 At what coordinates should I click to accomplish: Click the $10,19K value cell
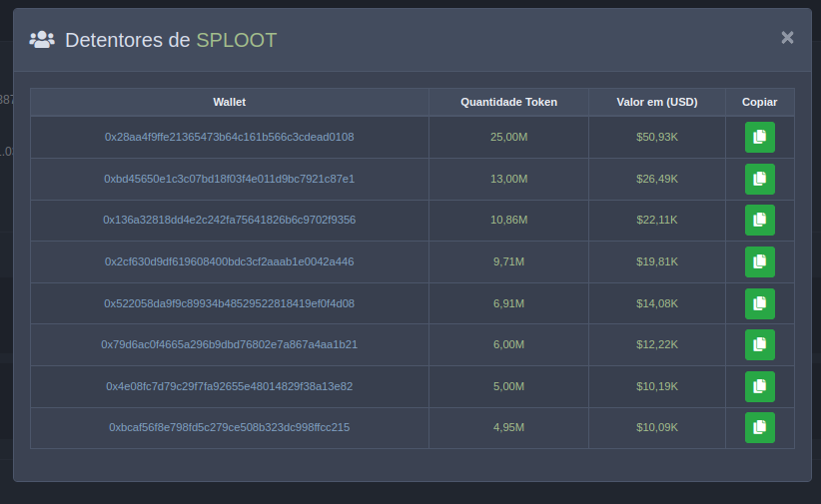click(x=657, y=386)
